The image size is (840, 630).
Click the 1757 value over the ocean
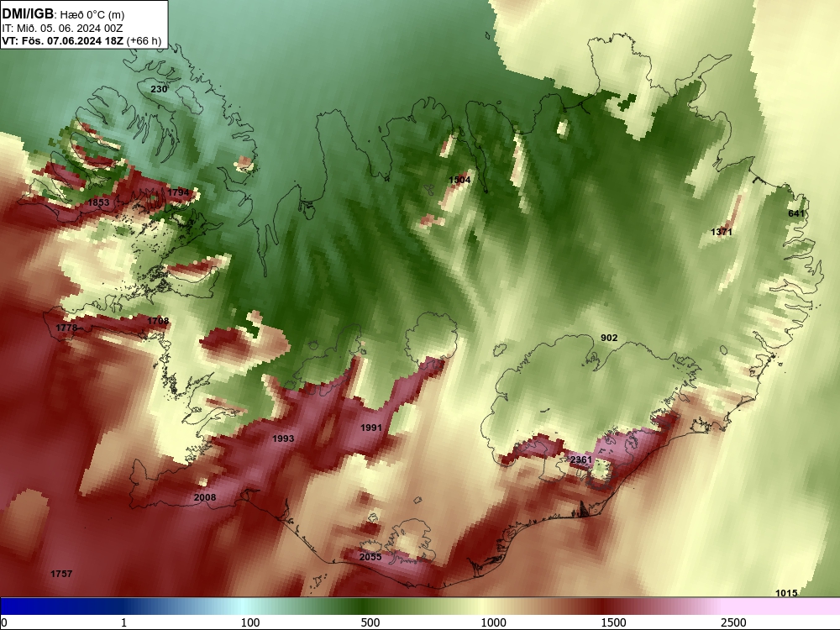61,575
